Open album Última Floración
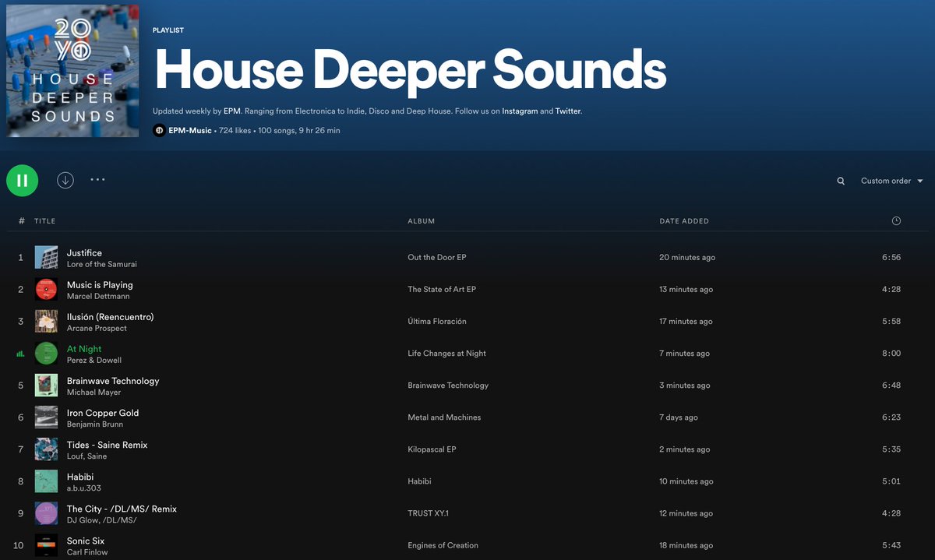935x560 pixels. coord(437,322)
